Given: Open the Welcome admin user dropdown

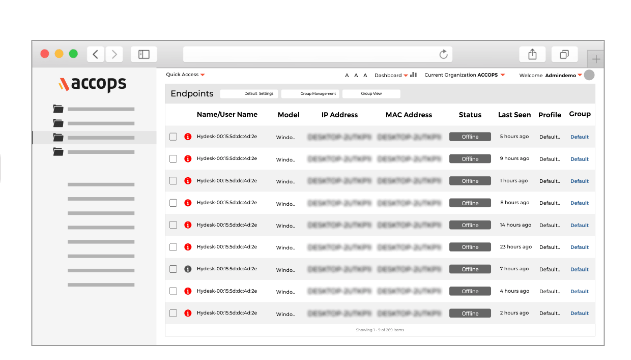Looking at the screenshot, I should point(550,75).
